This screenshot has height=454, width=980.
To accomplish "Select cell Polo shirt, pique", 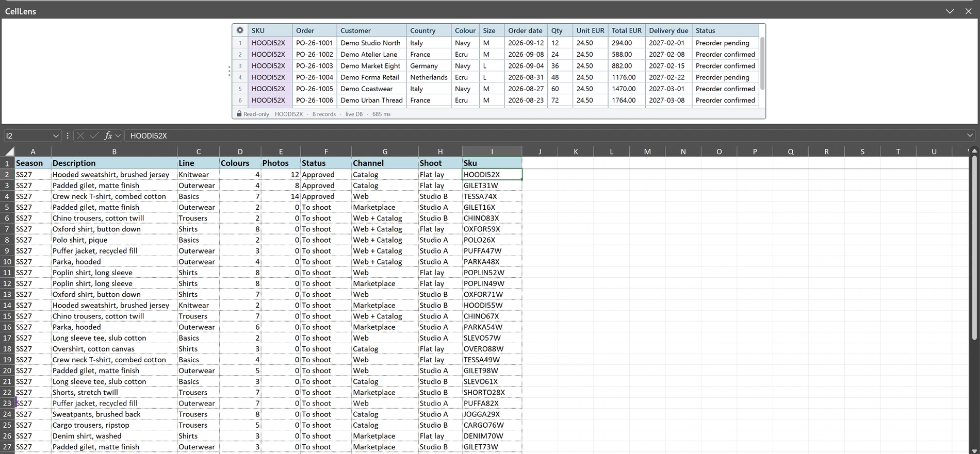I will [114, 240].
